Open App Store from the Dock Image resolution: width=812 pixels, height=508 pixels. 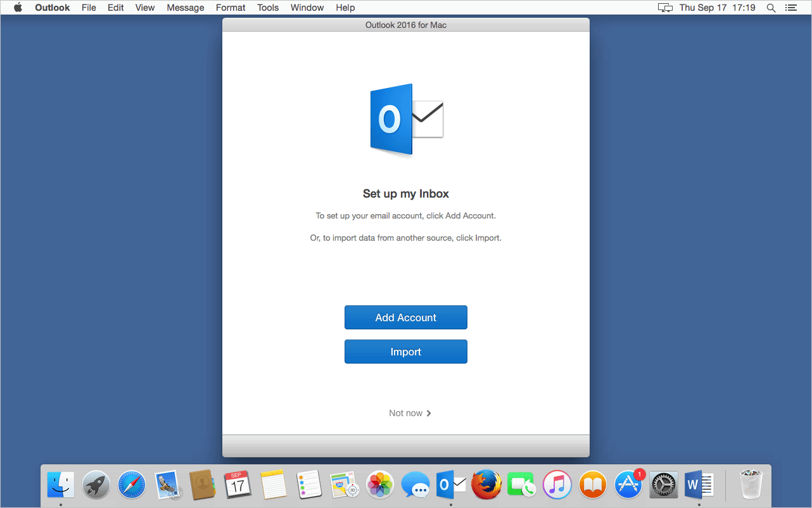click(x=628, y=485)
